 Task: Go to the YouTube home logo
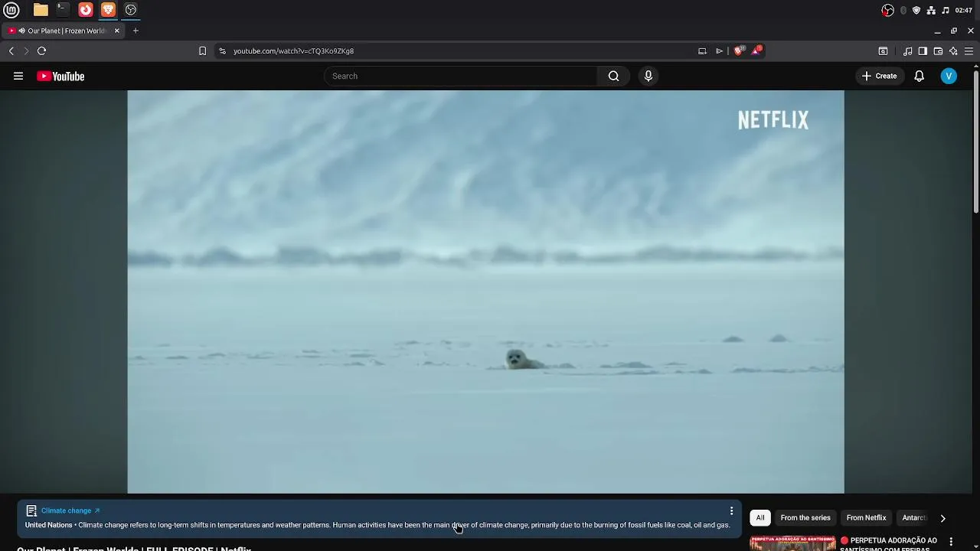(60, 76)
